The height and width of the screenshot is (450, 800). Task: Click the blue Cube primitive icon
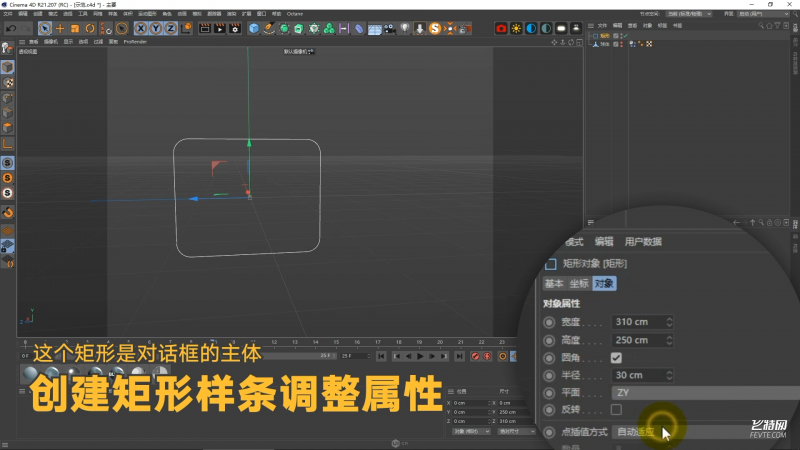[x=254, y=29]
